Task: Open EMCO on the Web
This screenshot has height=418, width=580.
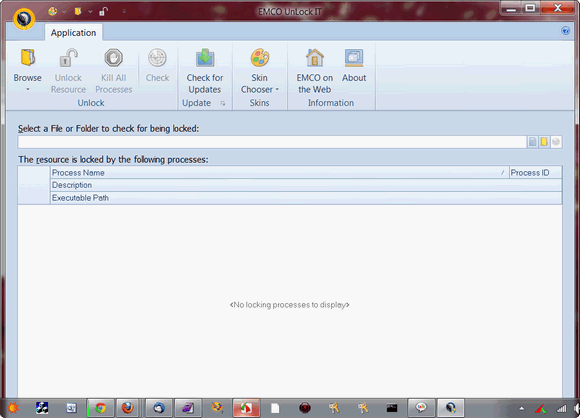Action: pos(314,71)
